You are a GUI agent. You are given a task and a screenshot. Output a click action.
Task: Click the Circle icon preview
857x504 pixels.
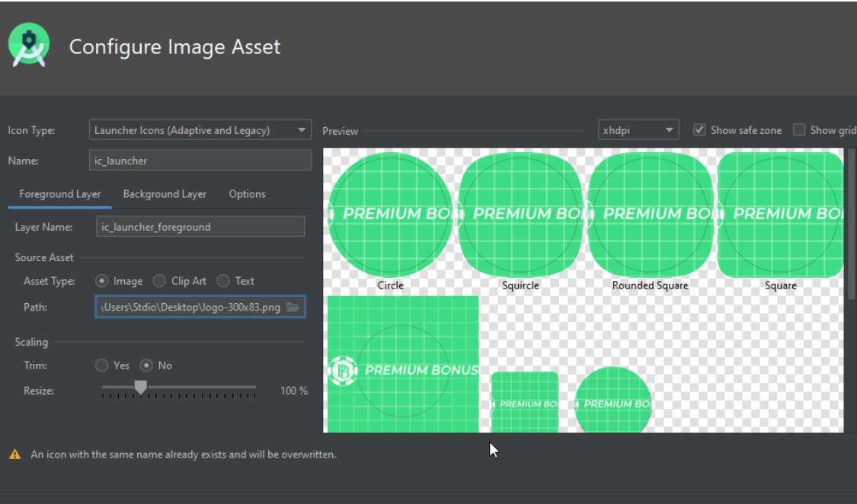click(390, 214)
